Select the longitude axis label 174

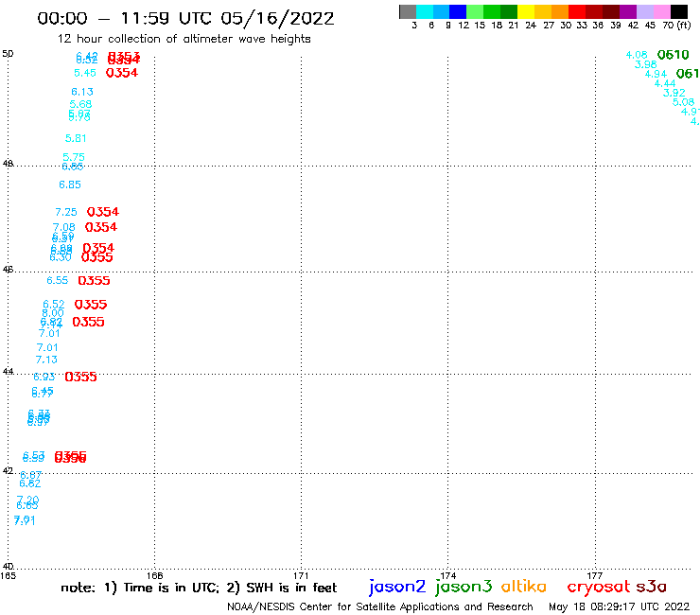(x=447, y=575)
